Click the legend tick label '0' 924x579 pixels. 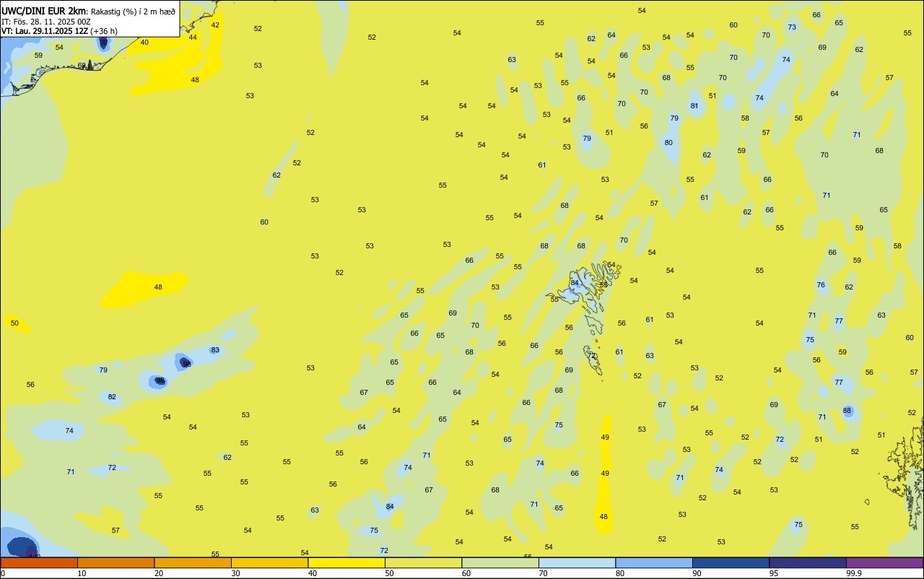pyautogui.click(x=3, y=573)
